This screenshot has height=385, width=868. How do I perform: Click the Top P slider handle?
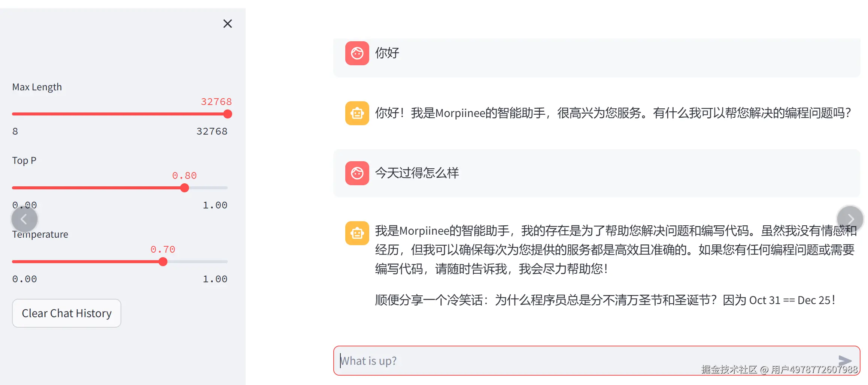coord(184,188)
